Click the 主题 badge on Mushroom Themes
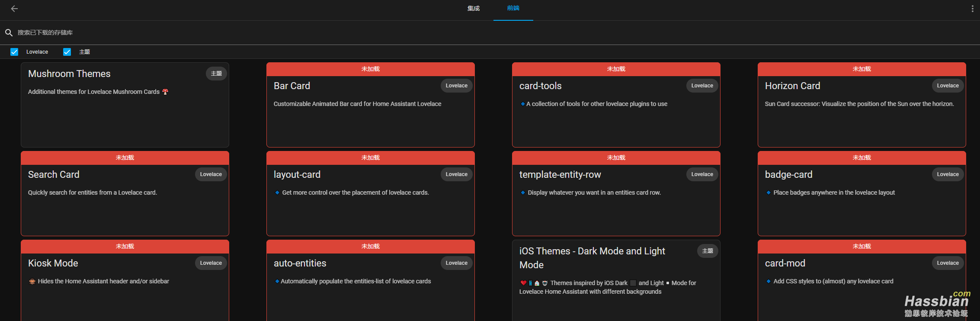The image size is (980, 321). point(216,74)
